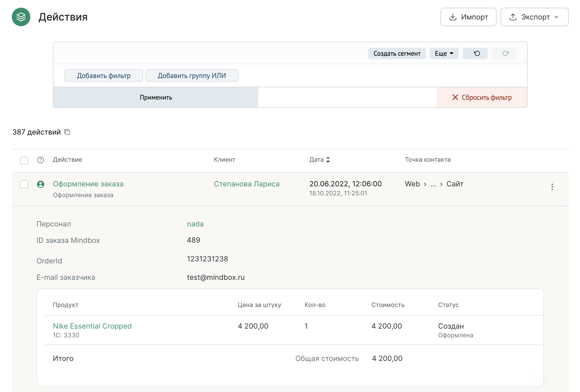
Task: Open the nada staff link
Action: (195, 224)
